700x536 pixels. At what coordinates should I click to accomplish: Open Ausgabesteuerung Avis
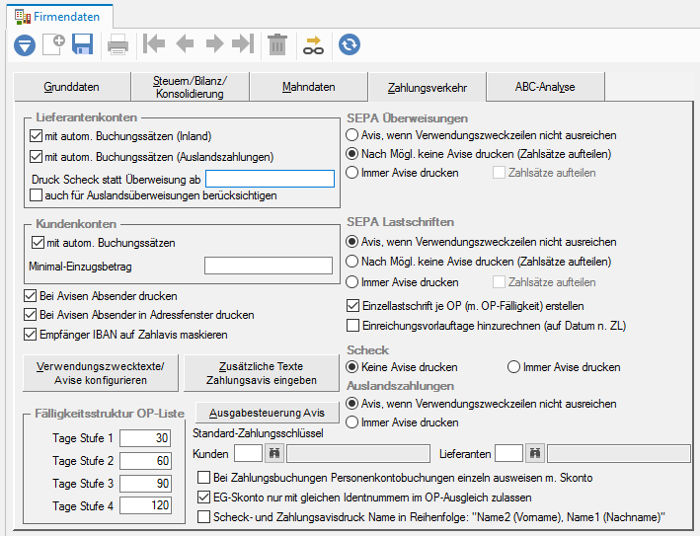[267, 413]
